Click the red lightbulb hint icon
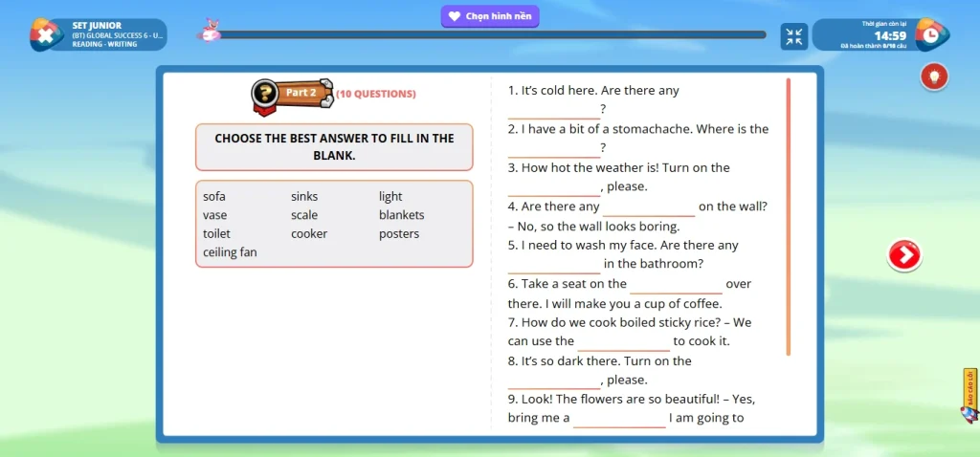This screenshot has height=457, width=980. click(x=934, y=76)
